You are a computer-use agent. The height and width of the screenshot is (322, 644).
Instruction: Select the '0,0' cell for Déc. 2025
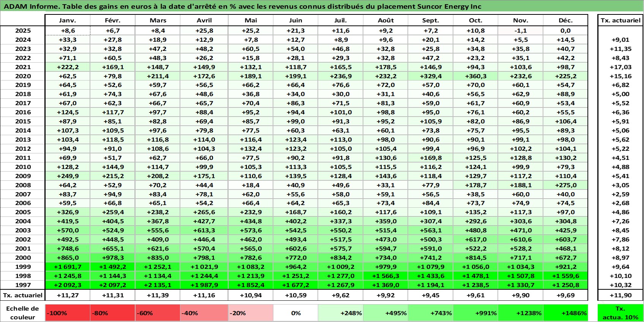[566, 31]
